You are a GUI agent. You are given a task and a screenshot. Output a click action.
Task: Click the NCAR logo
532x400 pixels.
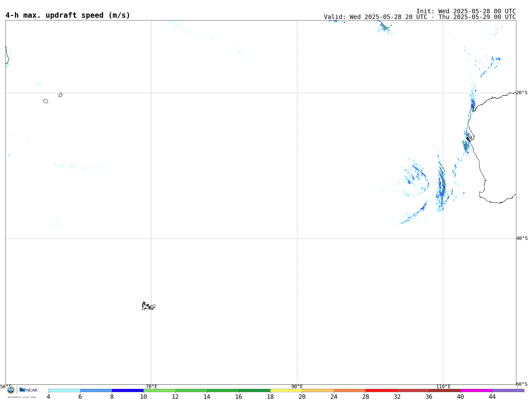coord(28,390)
